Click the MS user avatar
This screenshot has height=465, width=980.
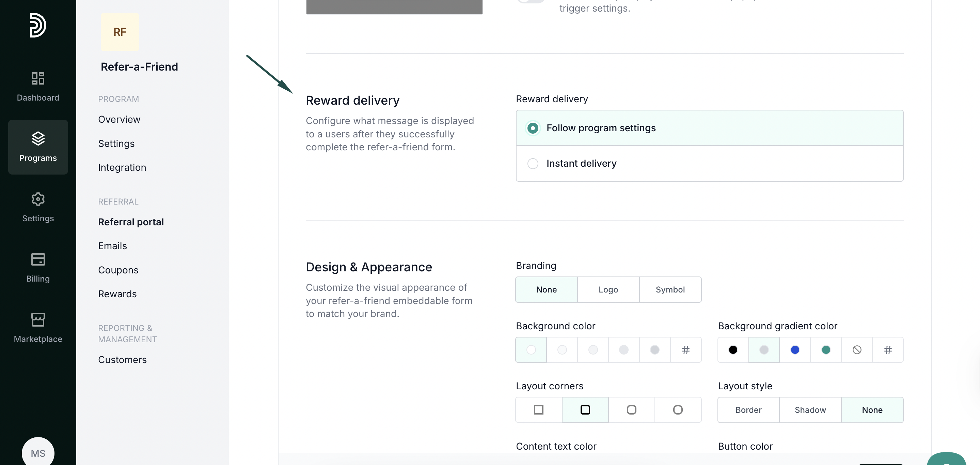[x=38, y=453]
